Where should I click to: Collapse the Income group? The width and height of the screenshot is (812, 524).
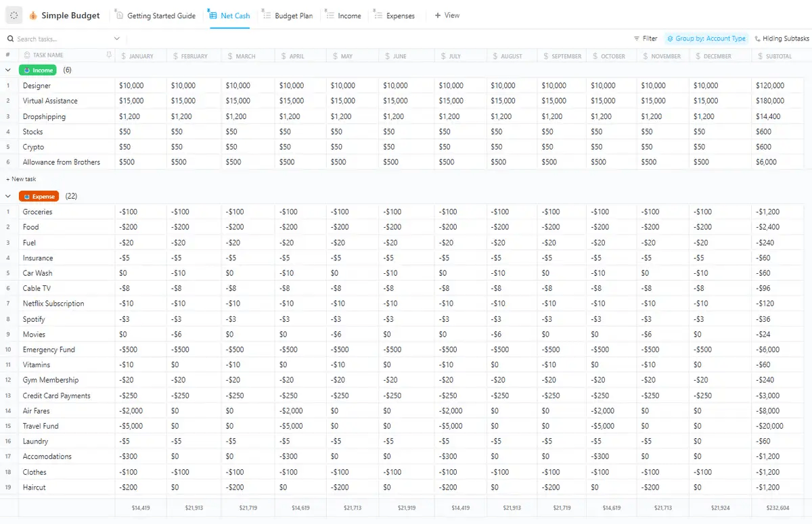(x=8, y=70)
